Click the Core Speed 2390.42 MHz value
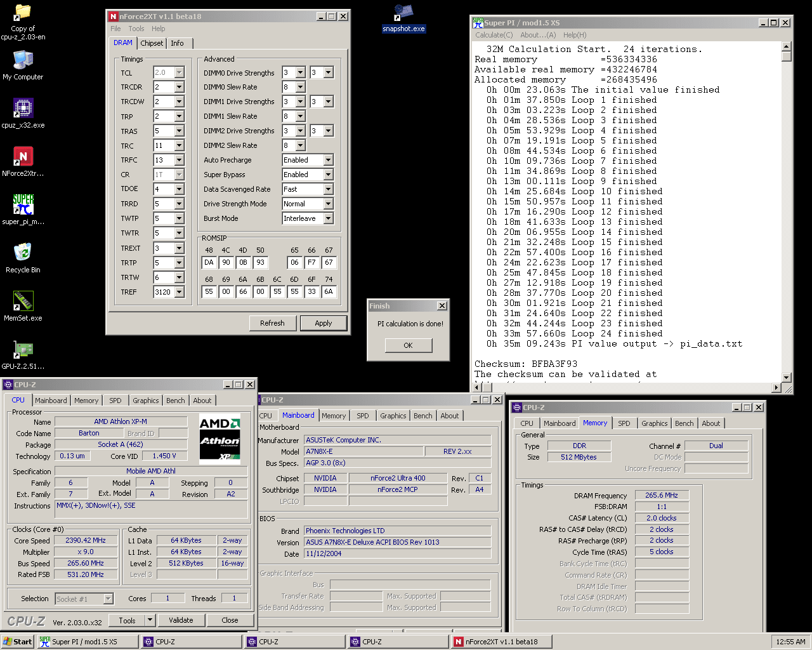This screenshot has width=812, height=650. 86,540
